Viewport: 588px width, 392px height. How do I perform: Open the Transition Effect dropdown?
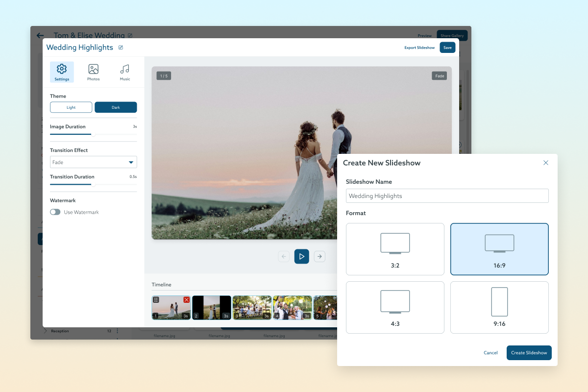[93, 162]
